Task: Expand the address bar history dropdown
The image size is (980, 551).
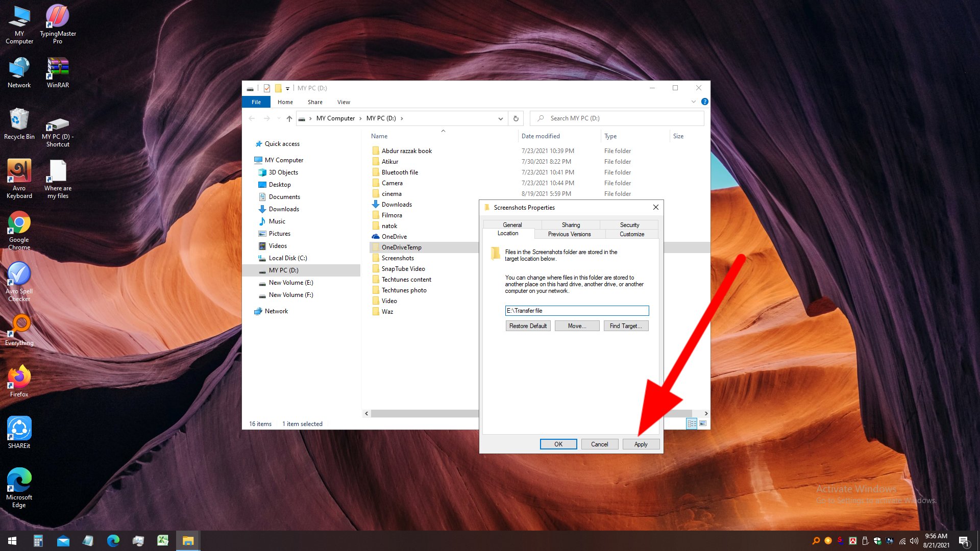Action: tap(500, 118)
